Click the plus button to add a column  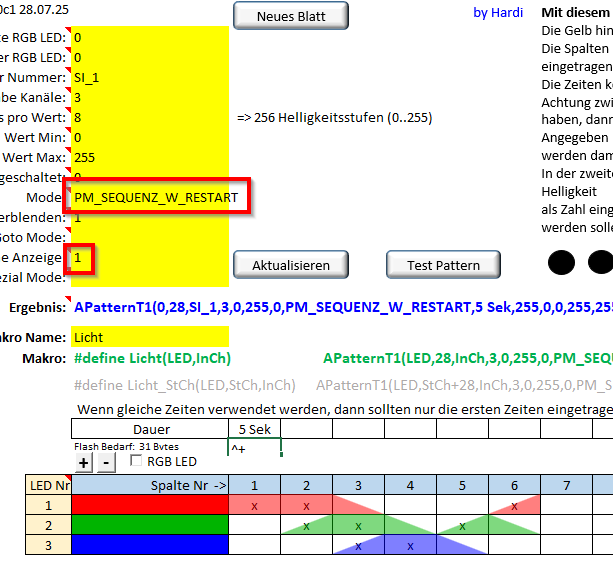pos(85,462)
